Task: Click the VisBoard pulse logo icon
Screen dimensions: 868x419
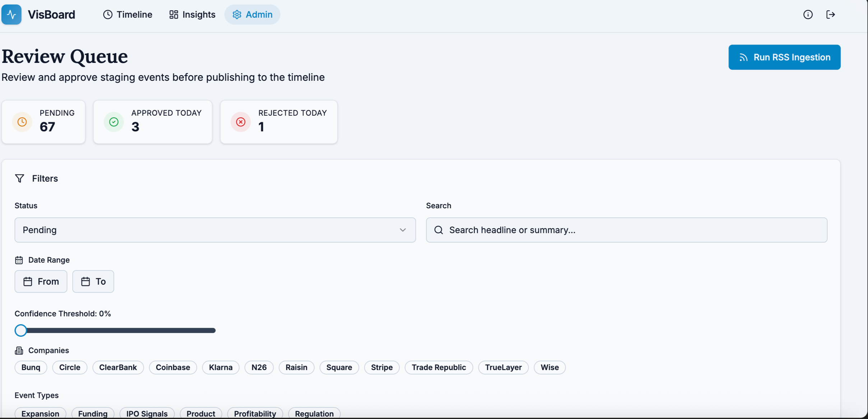Action: (11, 14)
